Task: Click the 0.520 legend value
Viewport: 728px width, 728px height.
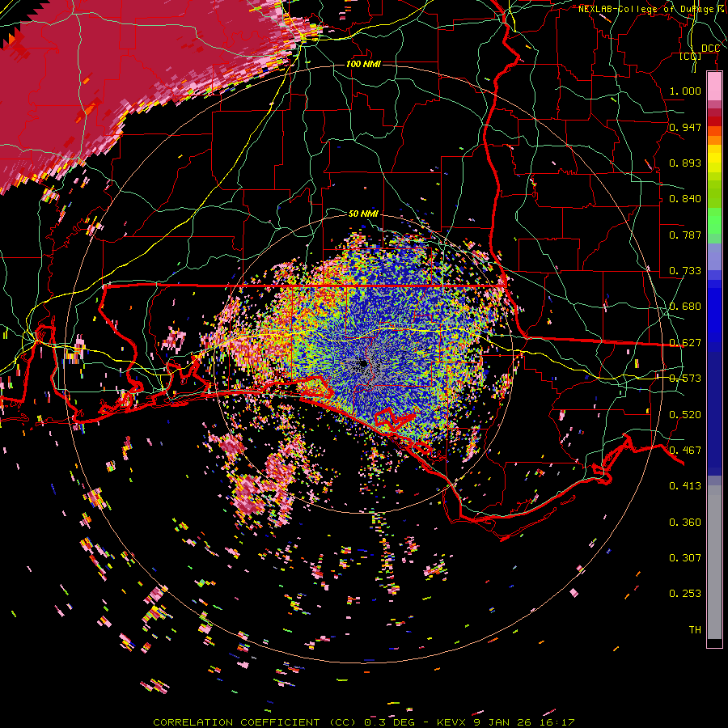Action: click(x=685, y=415)
